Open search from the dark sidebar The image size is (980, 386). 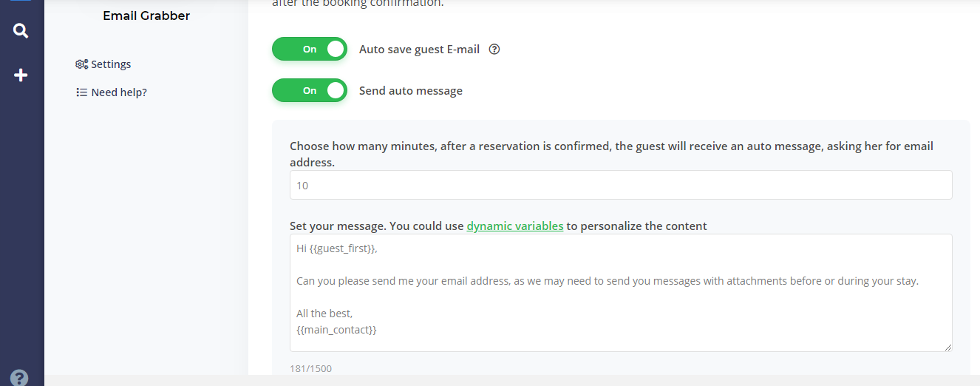21,31
